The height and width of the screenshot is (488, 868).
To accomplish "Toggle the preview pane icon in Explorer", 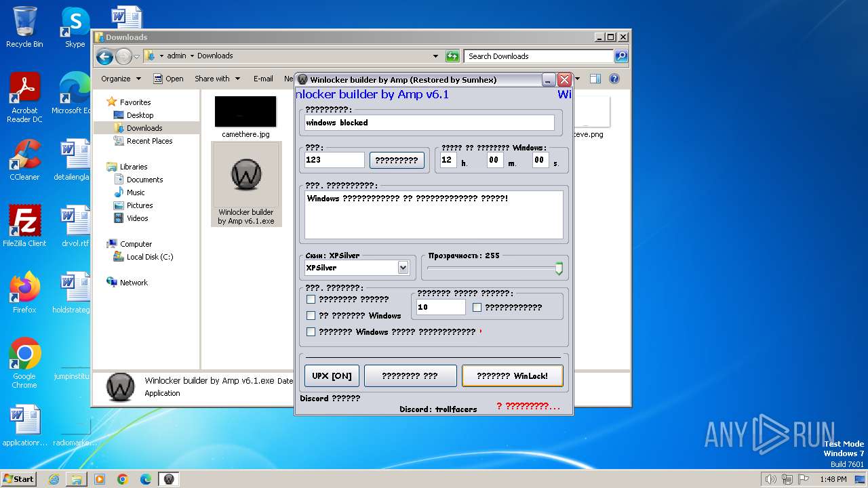I will pos(595,79).
